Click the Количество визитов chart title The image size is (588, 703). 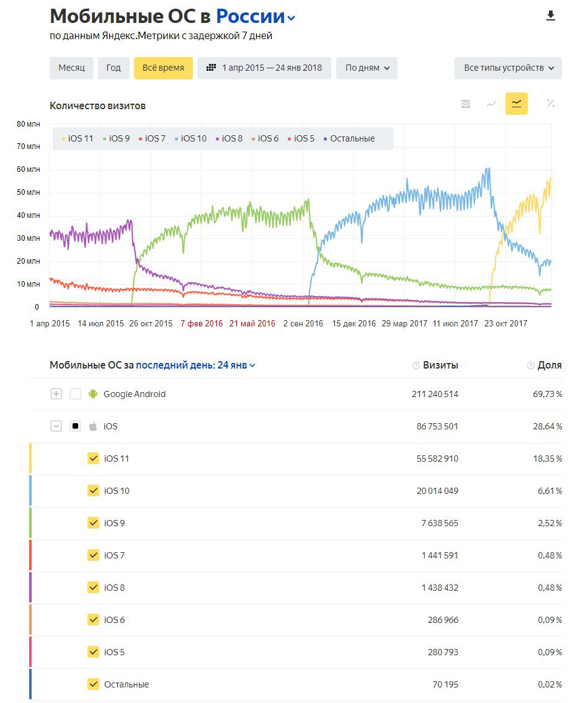click(x=98, y=106)
